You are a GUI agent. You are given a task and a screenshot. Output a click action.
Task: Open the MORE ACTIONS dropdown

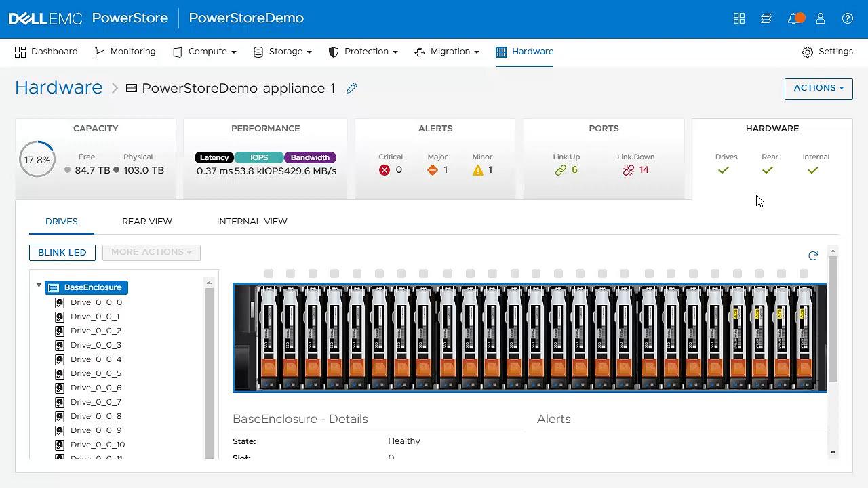click(151, 252)
